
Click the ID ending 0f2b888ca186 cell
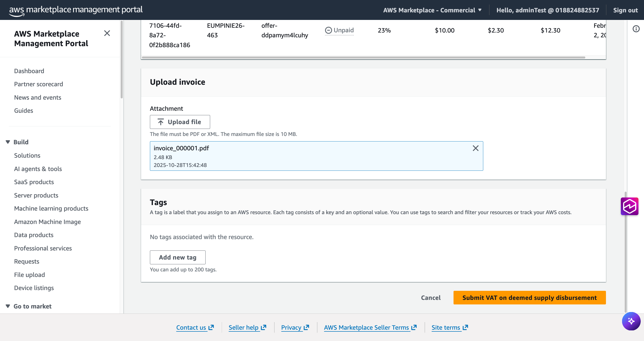point(170,35)
